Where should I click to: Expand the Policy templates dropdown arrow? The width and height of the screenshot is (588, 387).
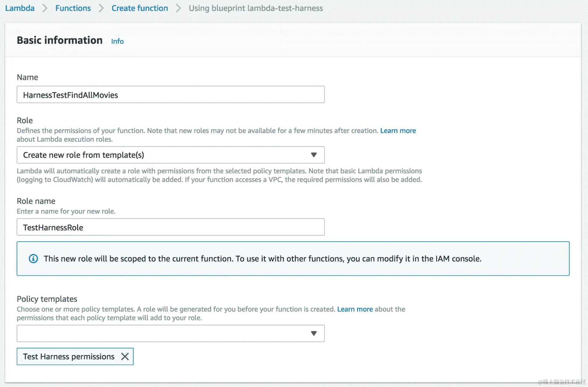[314, 333]
